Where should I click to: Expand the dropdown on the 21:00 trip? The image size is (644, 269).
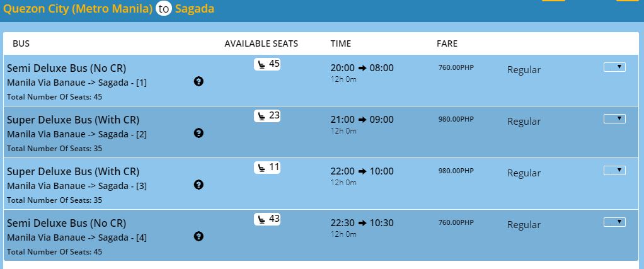coord(614,118)
